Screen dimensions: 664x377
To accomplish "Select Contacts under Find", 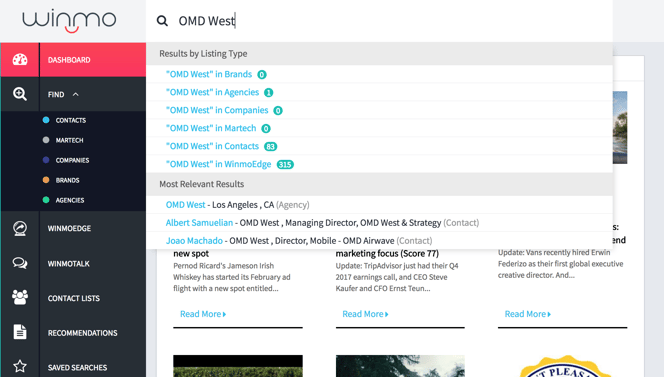I will tap(71, 120).
